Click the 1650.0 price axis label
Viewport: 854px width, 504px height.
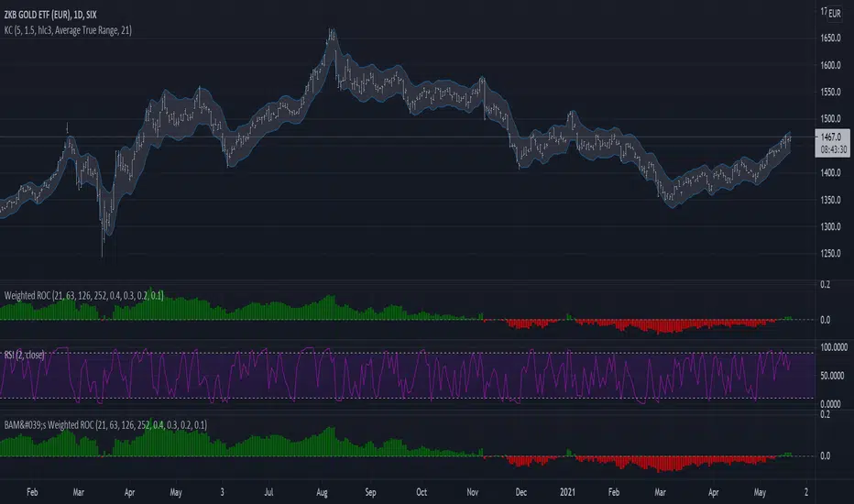830,38
